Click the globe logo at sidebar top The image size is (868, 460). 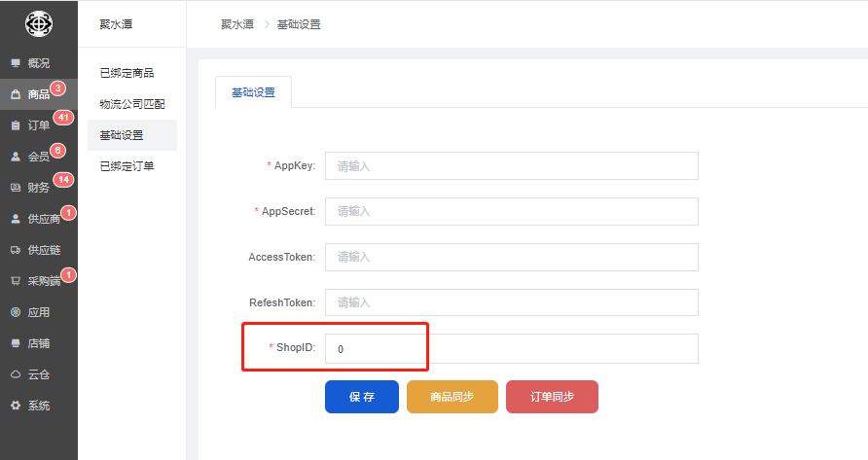click(39, 24)
